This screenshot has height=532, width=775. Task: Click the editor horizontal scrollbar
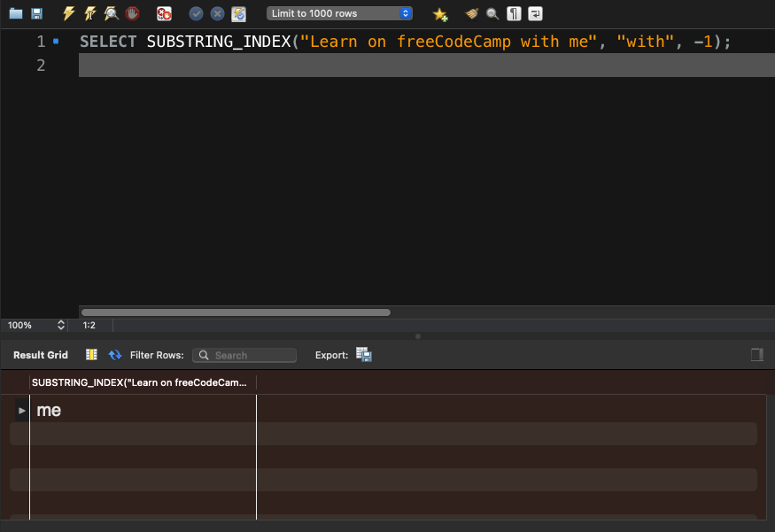coord(236,312)
